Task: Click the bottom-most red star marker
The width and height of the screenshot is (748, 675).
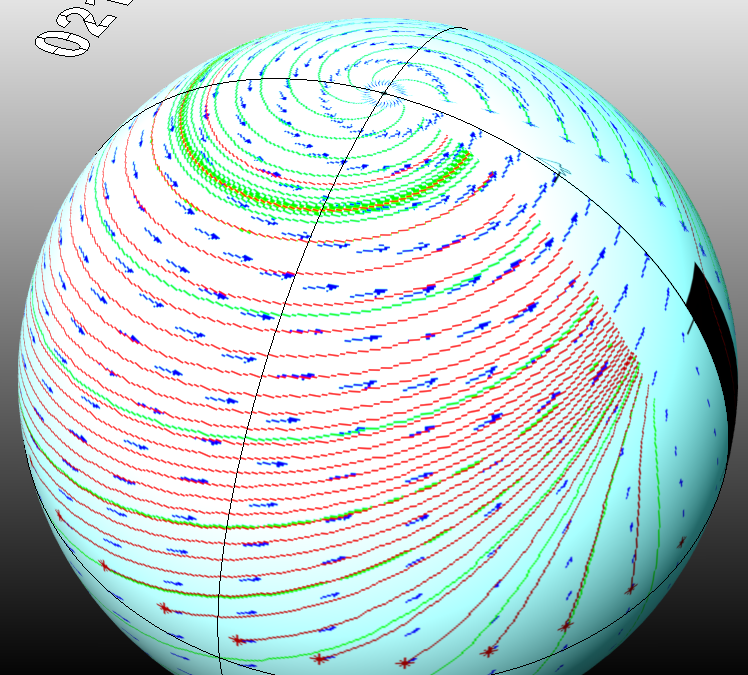Action: tap(405, 662)
